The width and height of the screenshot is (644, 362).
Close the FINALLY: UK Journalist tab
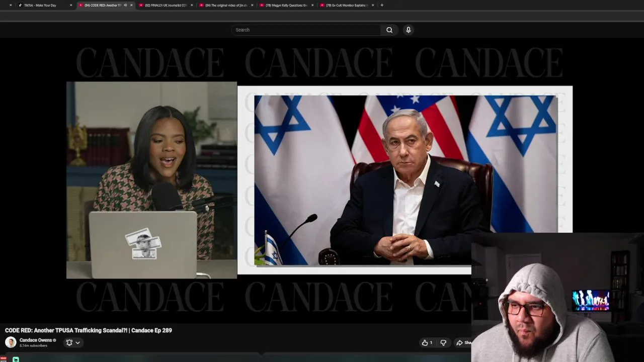[x=192, y=5]
